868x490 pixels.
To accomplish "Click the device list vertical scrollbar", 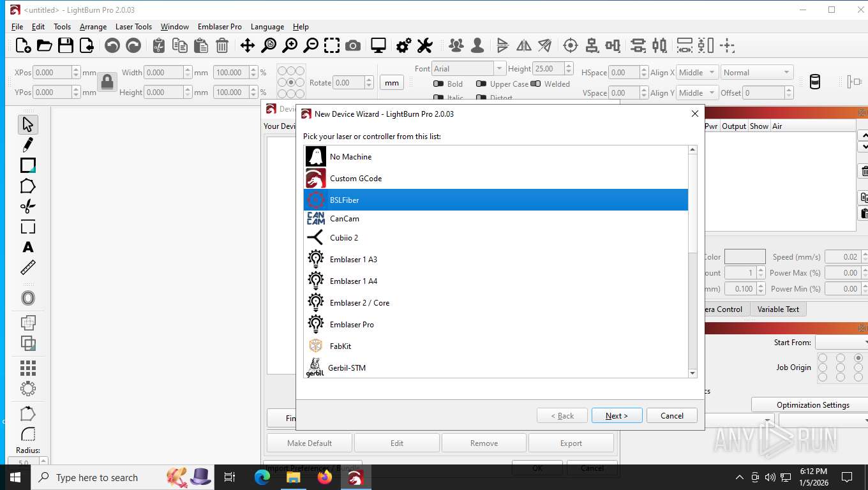I will pos(692,261).
